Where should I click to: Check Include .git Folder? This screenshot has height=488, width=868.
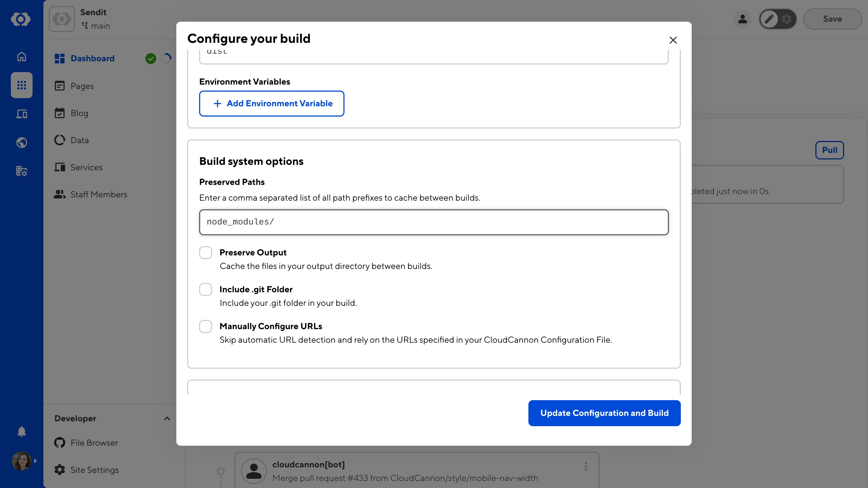pyautogui.click(x=206, y=289)
